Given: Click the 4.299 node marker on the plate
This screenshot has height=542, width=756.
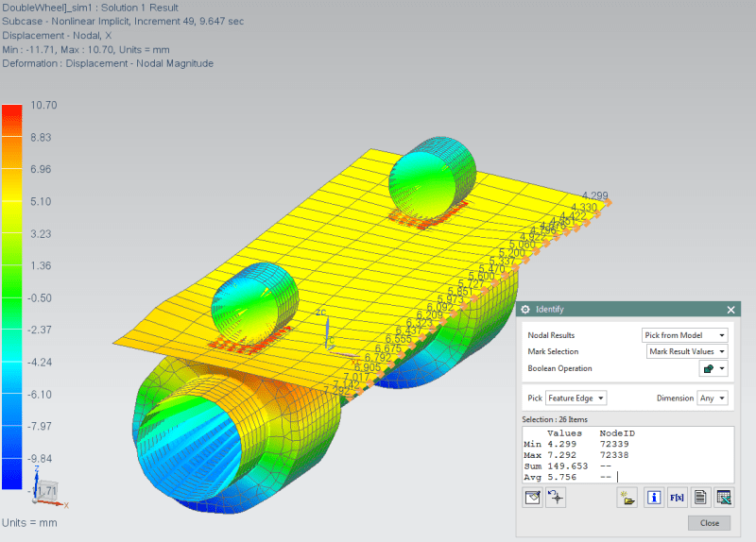Looking at the screenshot, I should point(609,203).
